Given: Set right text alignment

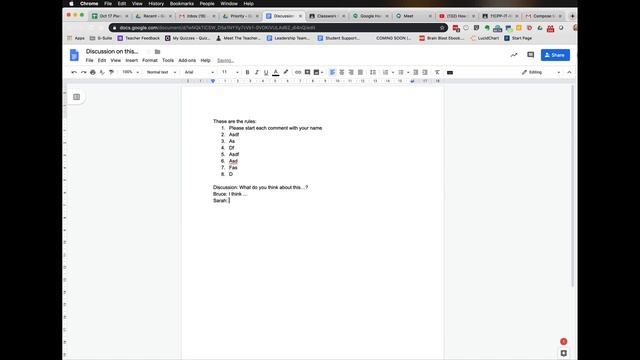Looking at the screenshot, I should (x=351, y=72).
